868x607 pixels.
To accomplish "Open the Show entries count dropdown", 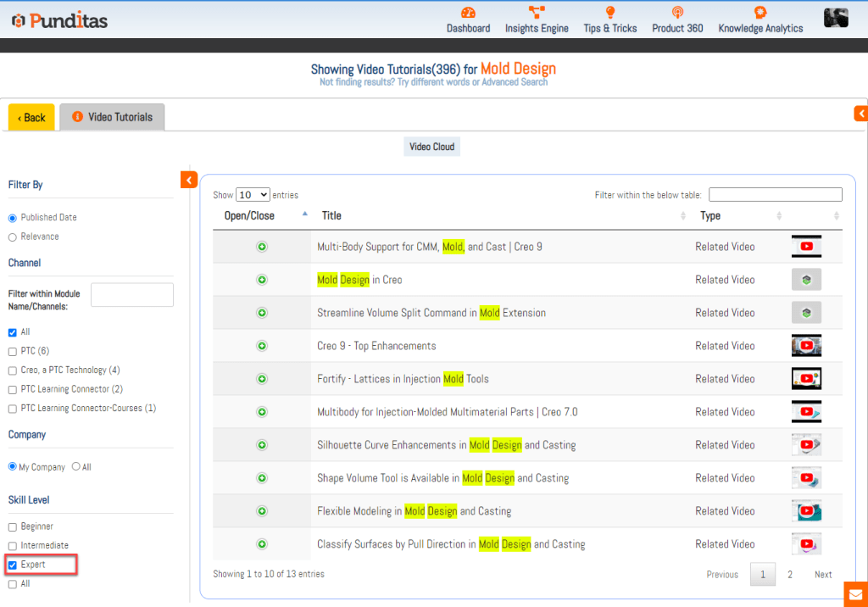I will click(253, 195).
